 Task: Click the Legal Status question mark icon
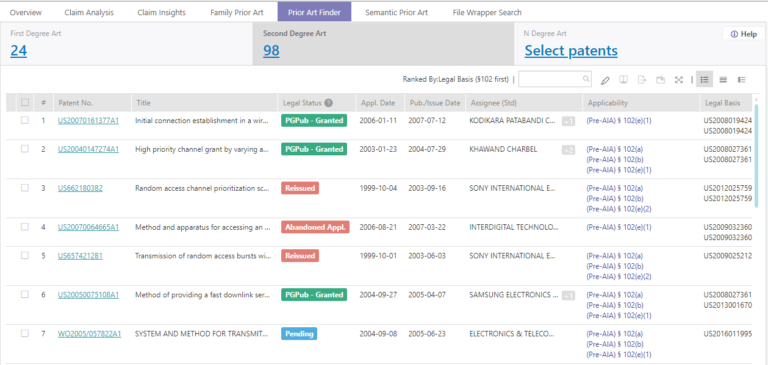pos(329,103)
